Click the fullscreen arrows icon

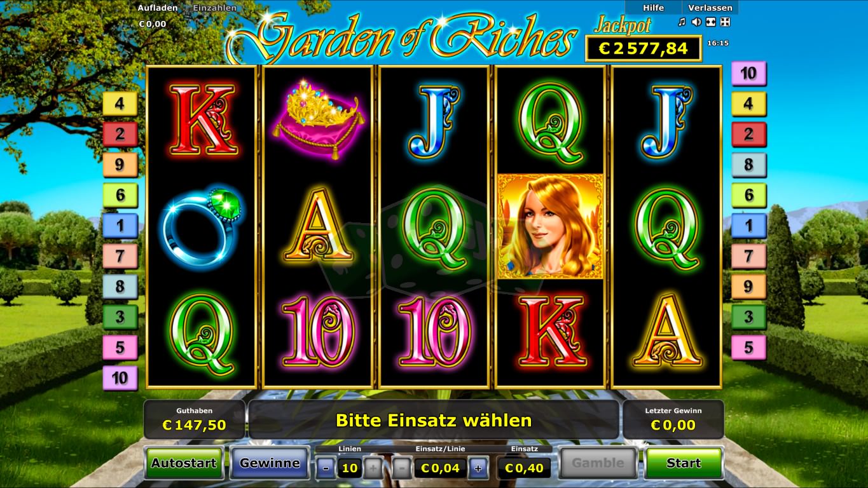click(x=726, y=22)
